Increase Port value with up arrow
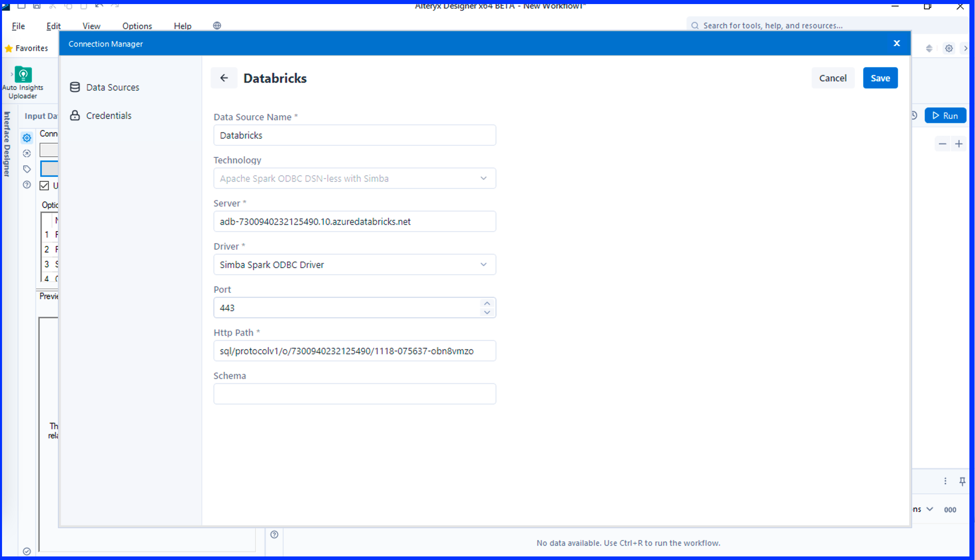 (x=487, y=303)
